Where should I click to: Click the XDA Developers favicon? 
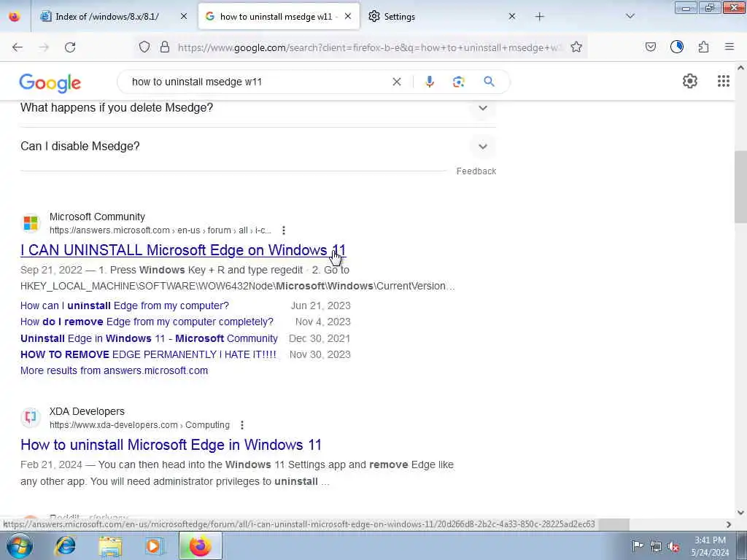(31, 418)
